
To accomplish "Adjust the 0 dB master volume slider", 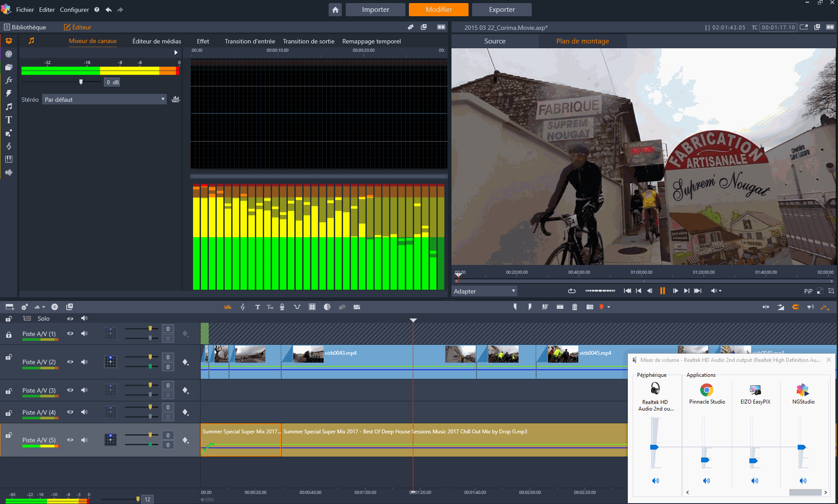I will (81, 82).
